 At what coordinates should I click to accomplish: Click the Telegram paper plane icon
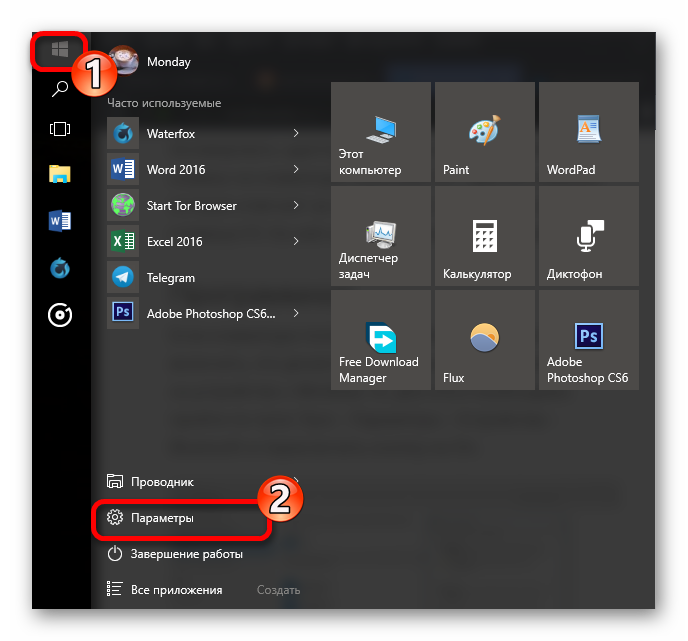(123, 277)
